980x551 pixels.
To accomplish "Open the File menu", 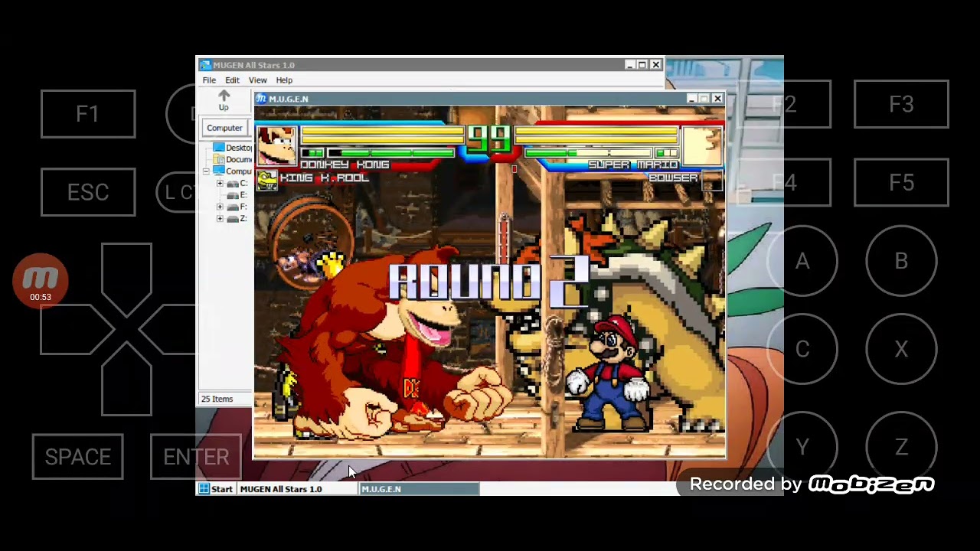I will 209,80.
